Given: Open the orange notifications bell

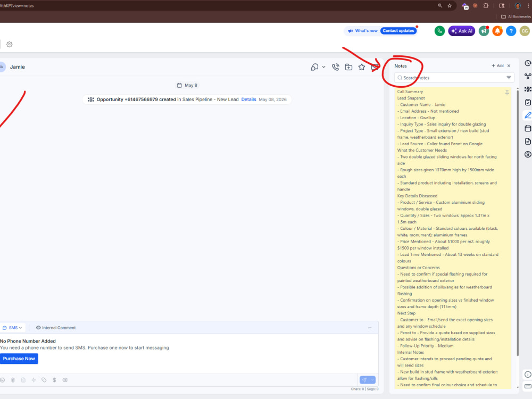Looking at the screenshot, I should click(497, 31).
